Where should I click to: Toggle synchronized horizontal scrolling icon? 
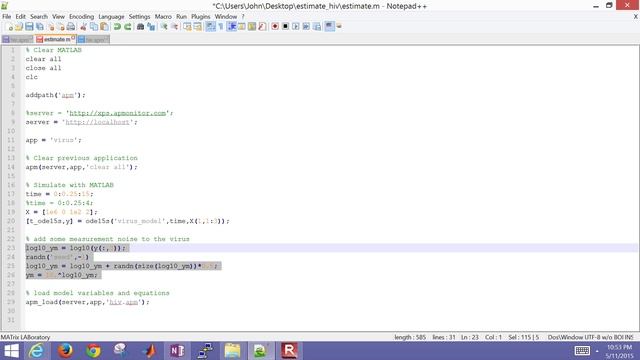click(x=198, y=27)
